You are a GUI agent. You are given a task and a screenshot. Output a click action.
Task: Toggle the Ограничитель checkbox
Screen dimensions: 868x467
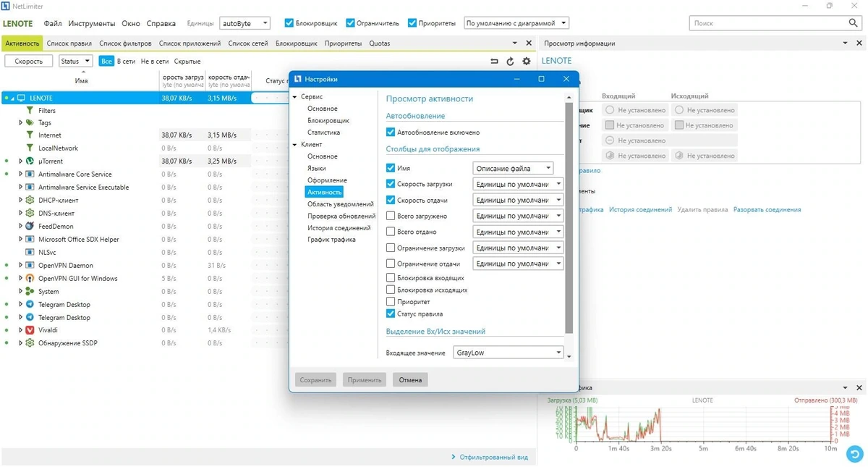click(351, 23)
